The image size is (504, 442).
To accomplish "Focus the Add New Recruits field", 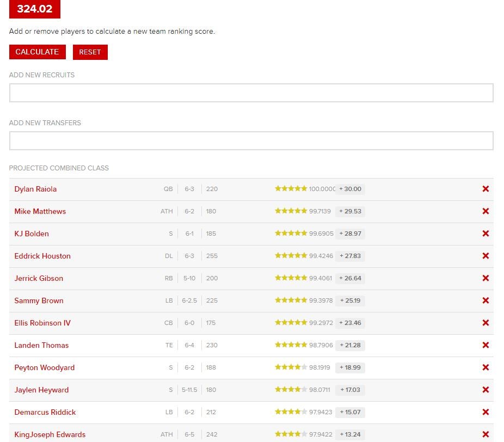I will 251,93.
